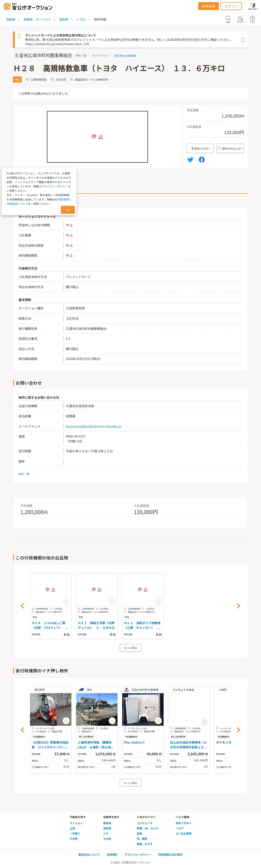Viewport: 261px width, 868px height.
Task: Click the 物件の中止とは？ button
Action: [230, 149]
